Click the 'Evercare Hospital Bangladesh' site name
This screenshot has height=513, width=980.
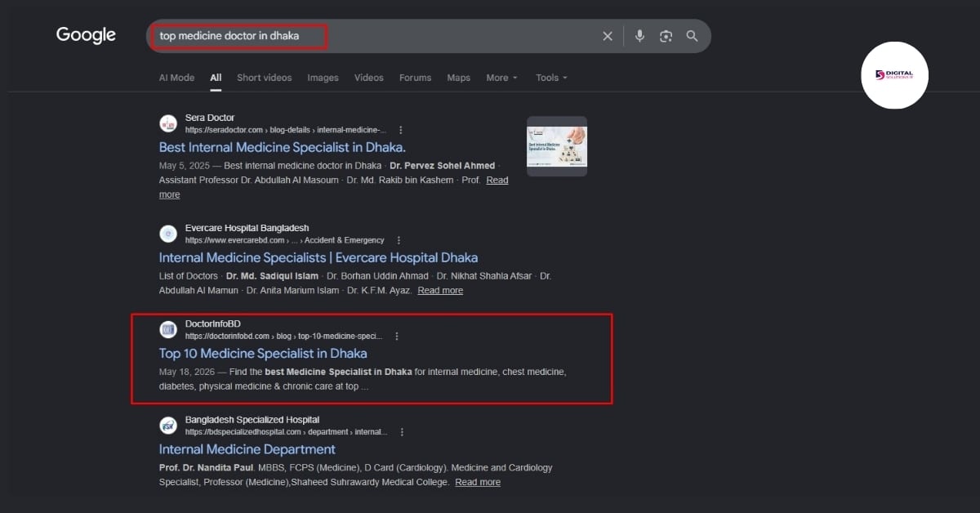coord(247,228)
